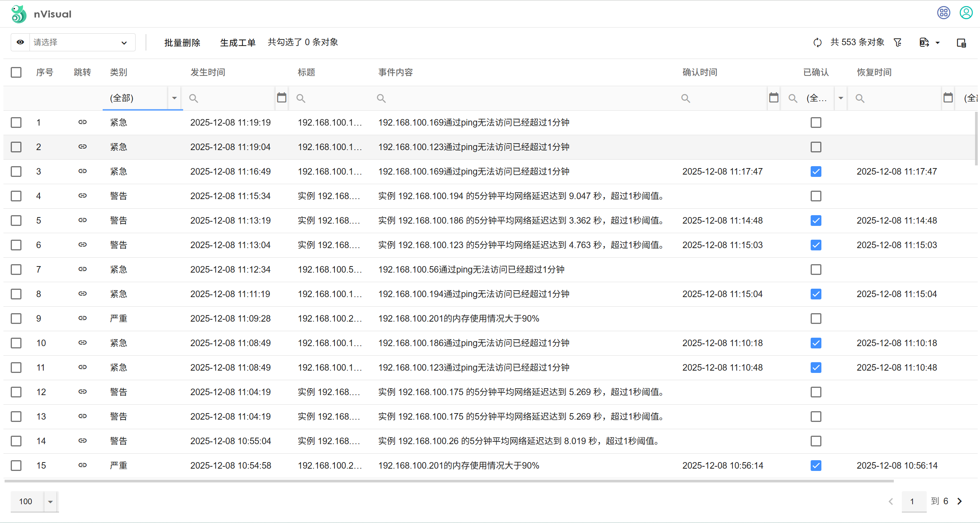The image size is (980, 523).
Task: Open the filter funnel icon
Action: pos(898,42)
